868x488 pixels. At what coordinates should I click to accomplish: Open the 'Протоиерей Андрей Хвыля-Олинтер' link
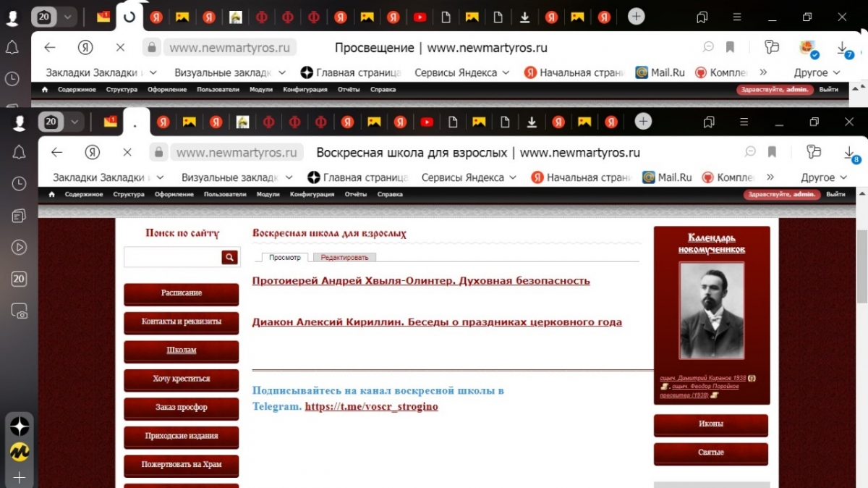420,281
